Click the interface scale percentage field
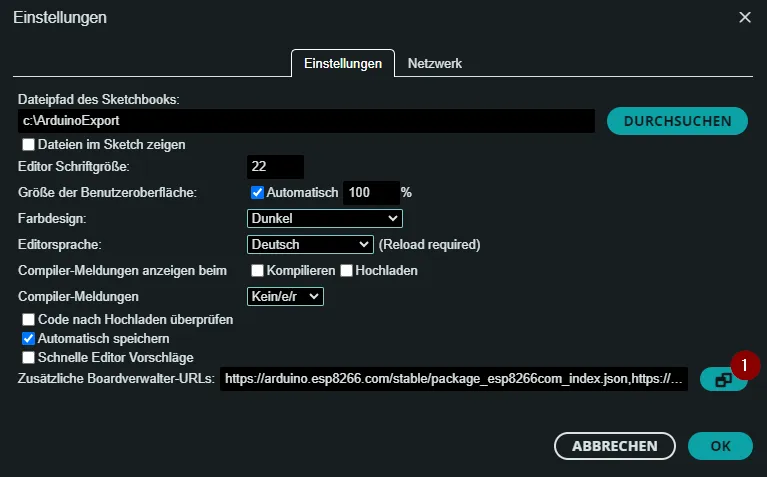Screen dimensions: 767x477 pos(370,192)
